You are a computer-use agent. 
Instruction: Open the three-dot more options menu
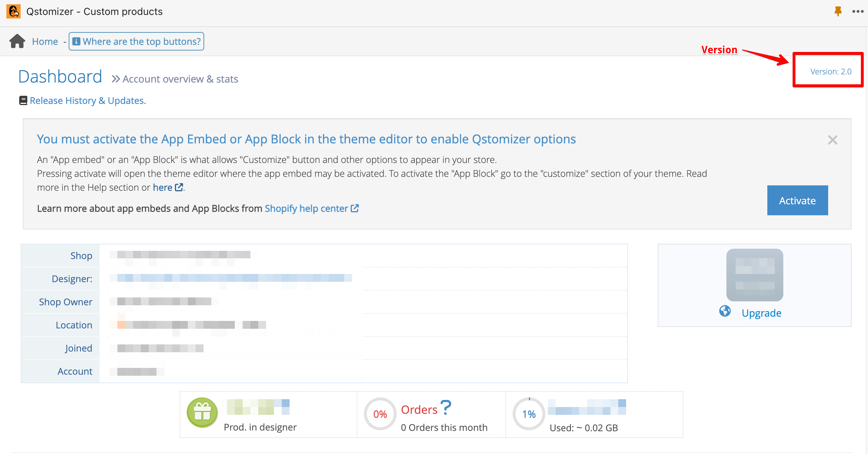click(x=858, y=11)
